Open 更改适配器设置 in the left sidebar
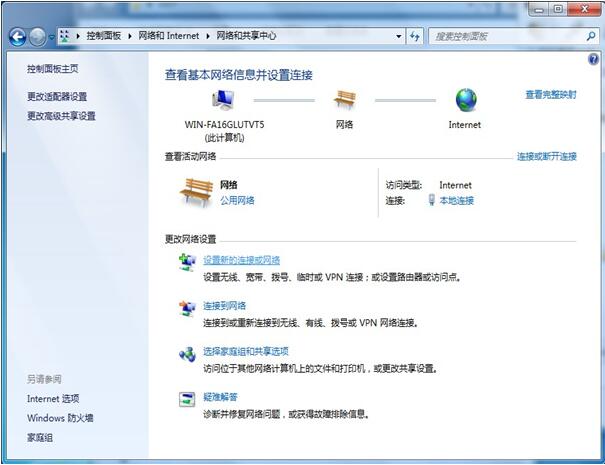This screenshot has width=605, height=465. (57, 97)
